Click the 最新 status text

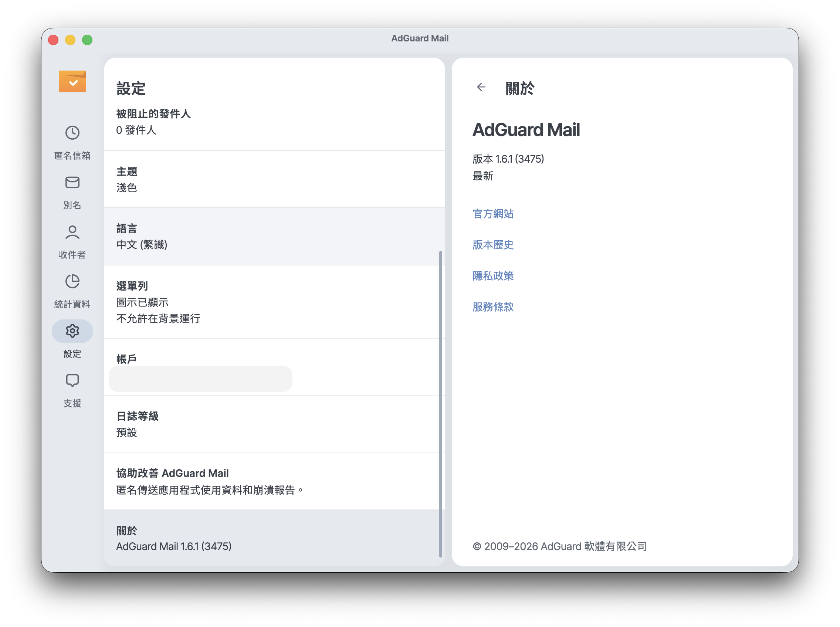482,176
